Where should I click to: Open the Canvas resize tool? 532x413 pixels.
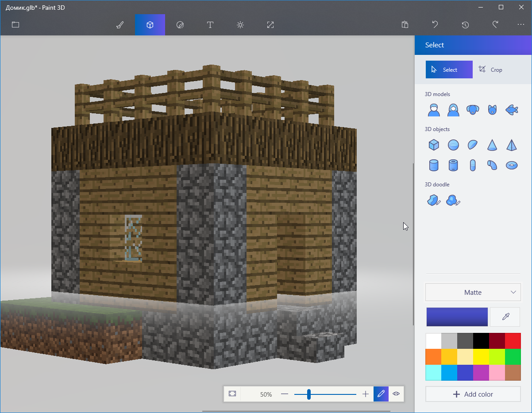tap(270, 25)
